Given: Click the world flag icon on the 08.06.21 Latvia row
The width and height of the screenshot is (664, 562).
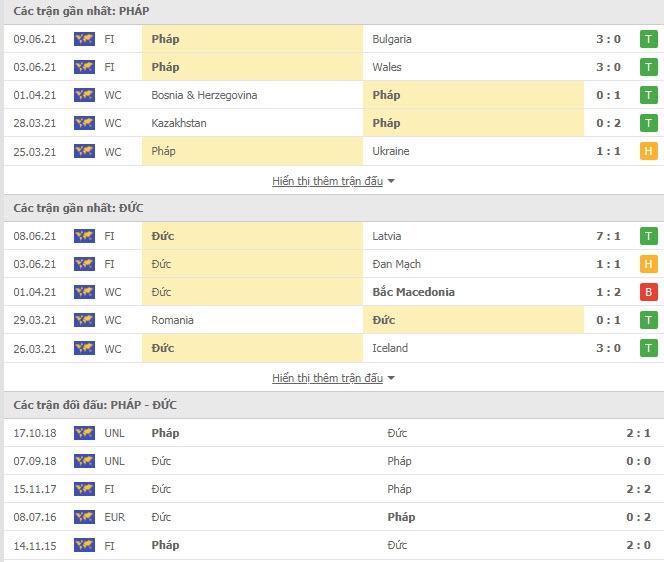Looking at the screenshot, I should click(x=84, y=236).
